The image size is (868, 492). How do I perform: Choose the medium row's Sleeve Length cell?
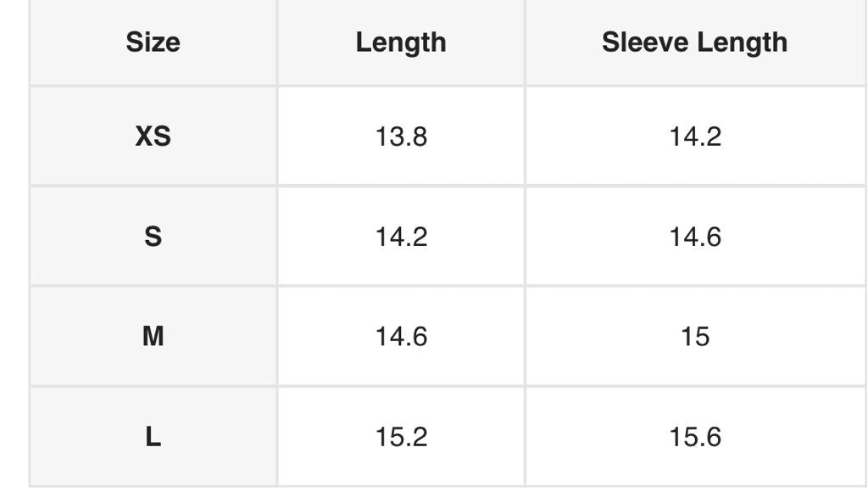(695, 336)
